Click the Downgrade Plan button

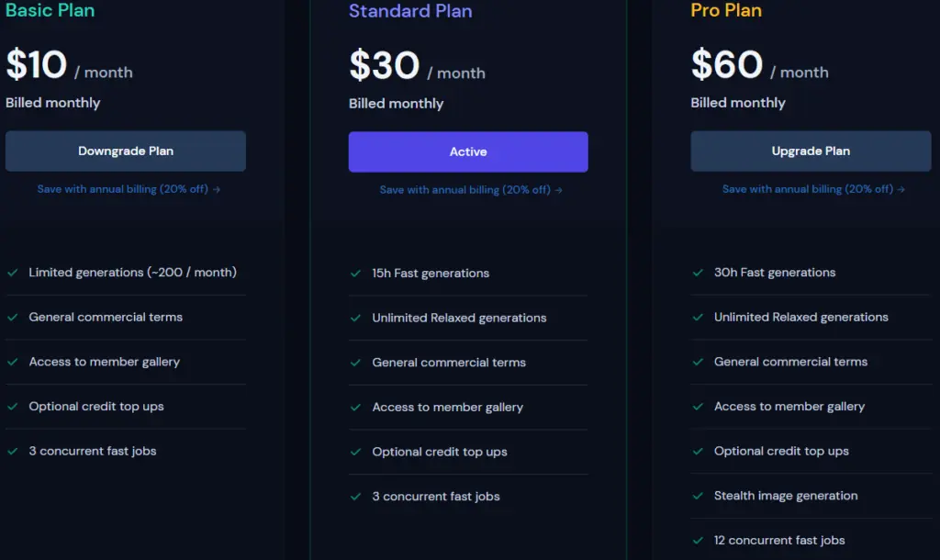coord(126,151)
